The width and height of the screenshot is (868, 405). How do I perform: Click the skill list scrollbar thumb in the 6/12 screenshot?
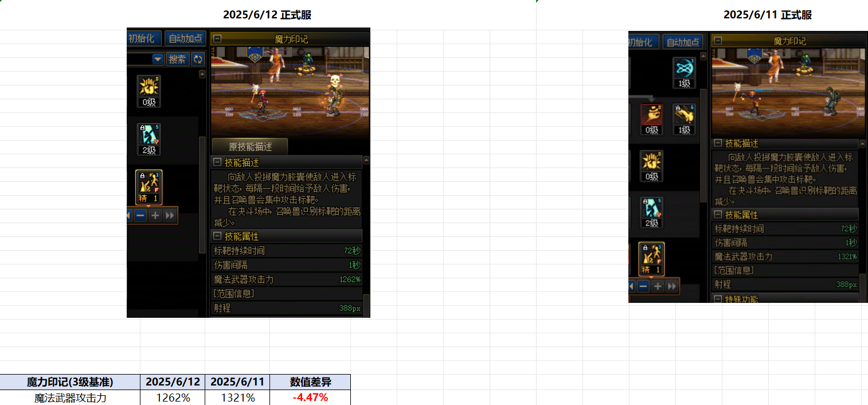point(202,195)
